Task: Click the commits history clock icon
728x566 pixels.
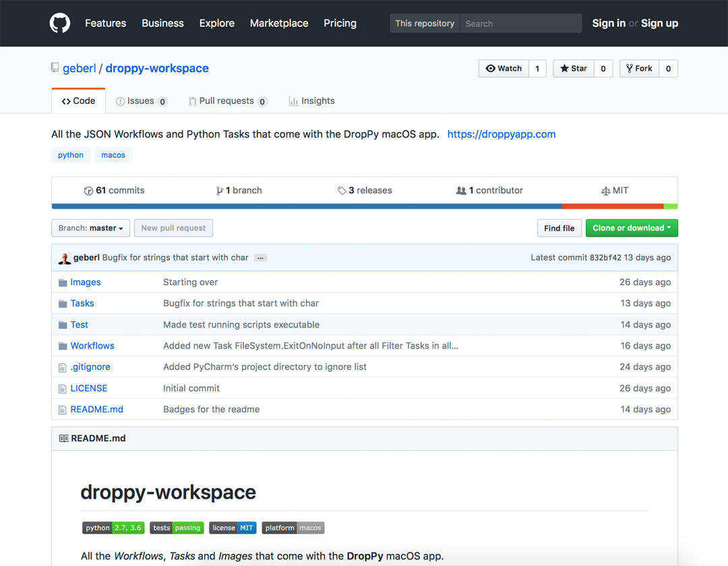Action: pyautogui.click(x=88, y=191)
